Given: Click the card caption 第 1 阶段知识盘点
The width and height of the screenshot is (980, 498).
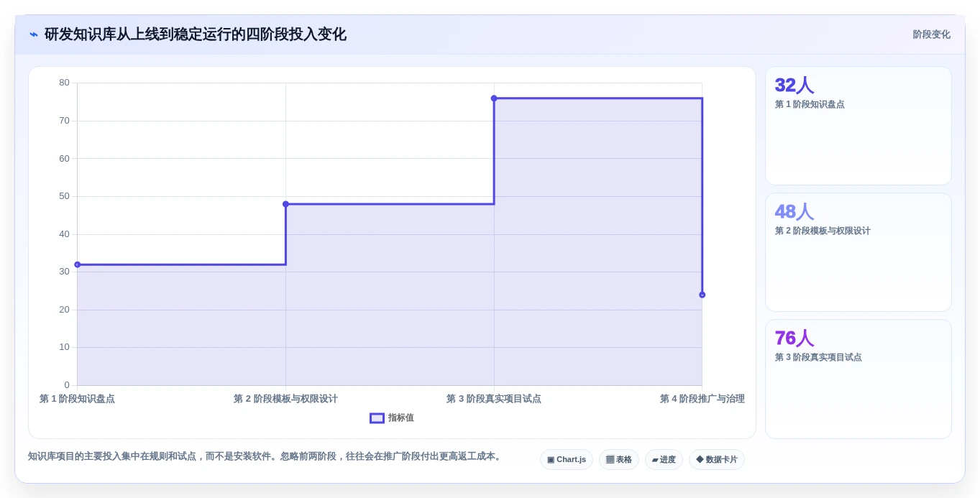Looking at the screenshot, I should click(x=810, y=105).
